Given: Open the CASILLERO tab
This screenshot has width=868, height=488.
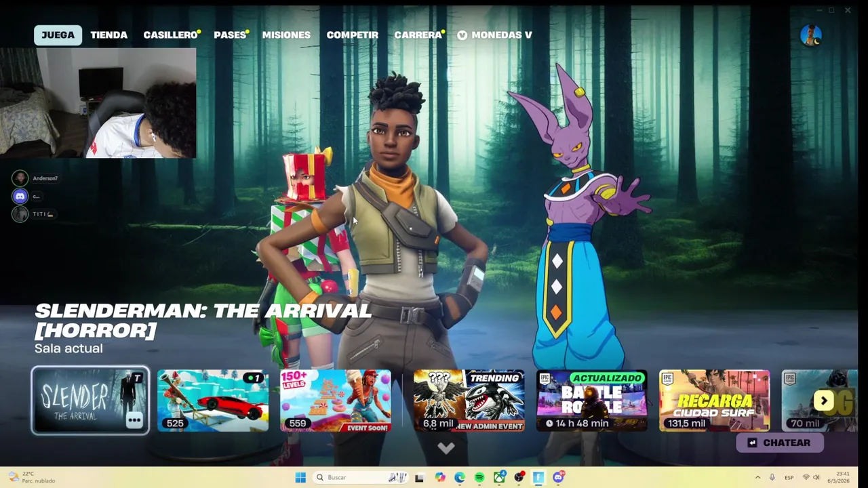Looking at the screenshot, I should click(x=171, y=35).
